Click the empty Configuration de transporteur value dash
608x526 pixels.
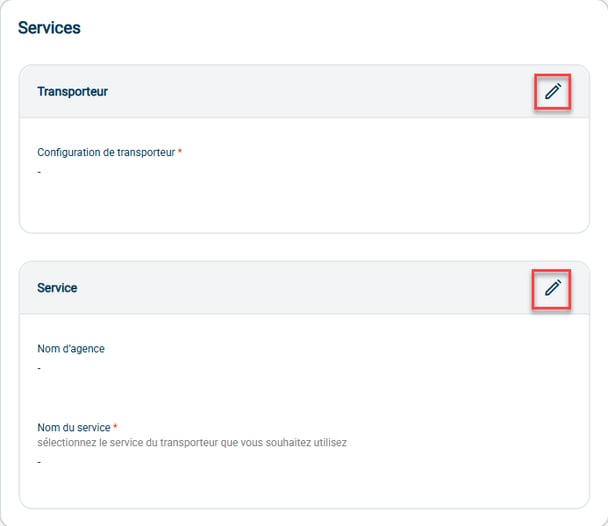coord(39,172)
